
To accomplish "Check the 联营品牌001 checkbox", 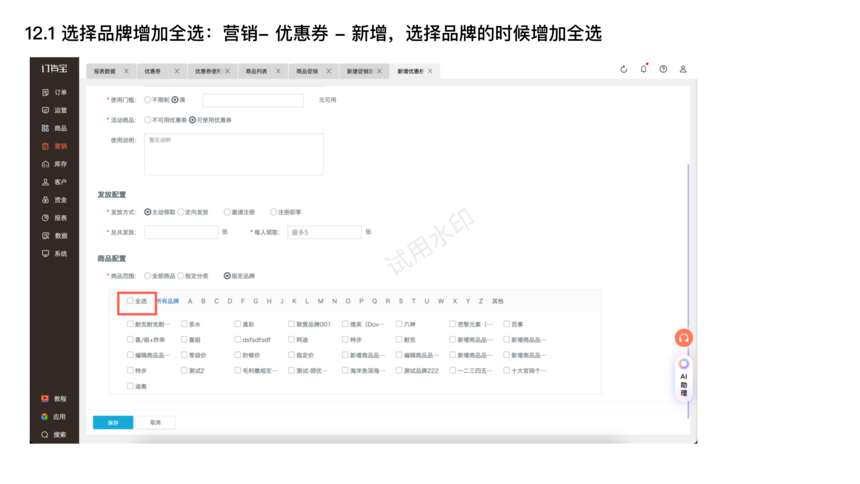I will (291, 324).
